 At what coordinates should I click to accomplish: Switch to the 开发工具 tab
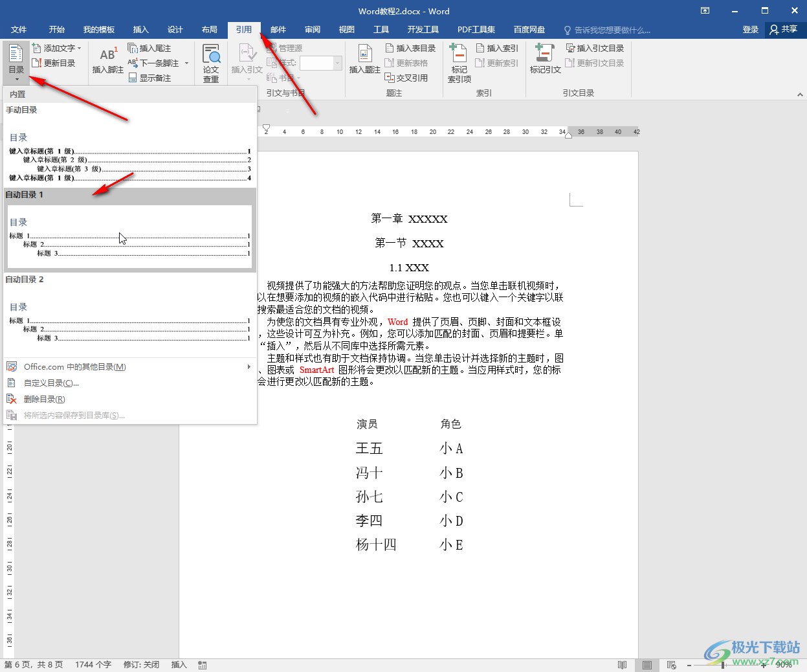pos(423,30)
